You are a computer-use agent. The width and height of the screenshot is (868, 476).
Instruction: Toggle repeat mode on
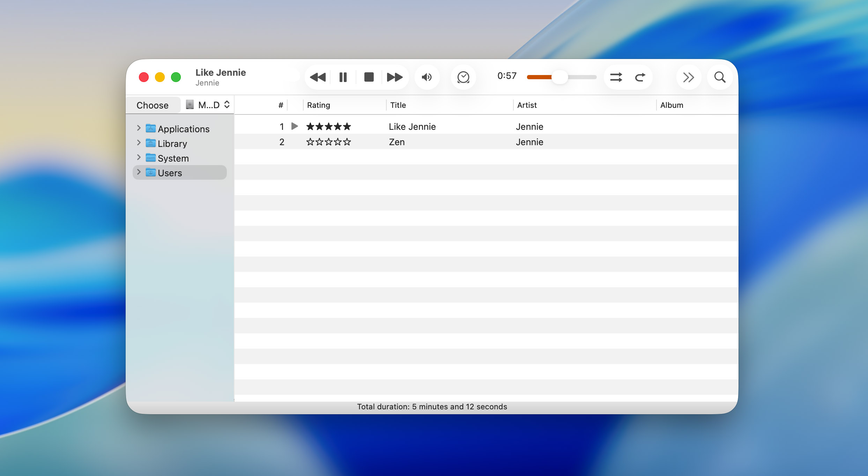[640, 77]
